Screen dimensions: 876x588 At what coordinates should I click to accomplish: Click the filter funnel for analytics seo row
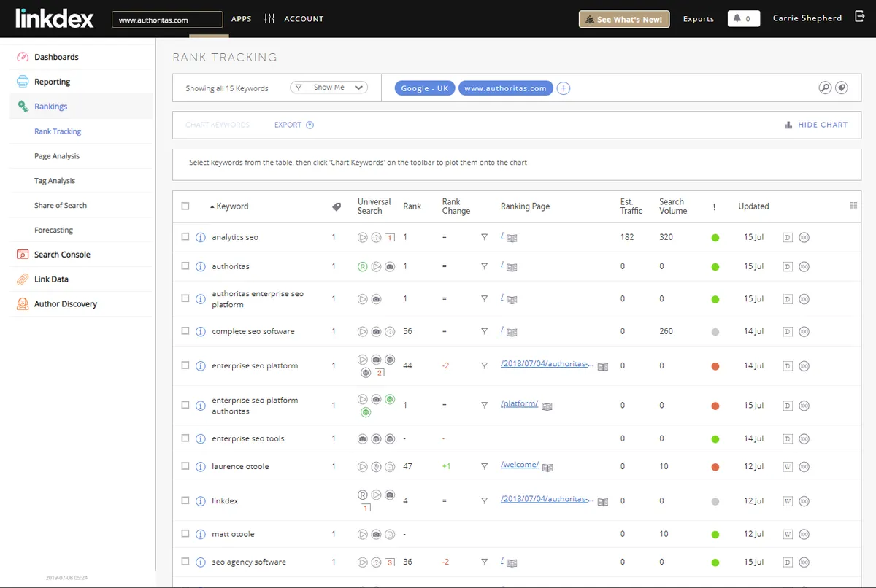tap(484, 237)
